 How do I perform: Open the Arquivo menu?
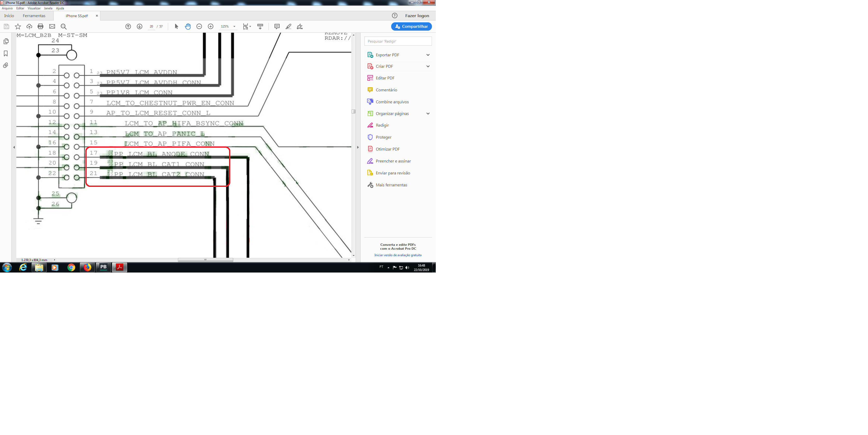pos(7,8)
